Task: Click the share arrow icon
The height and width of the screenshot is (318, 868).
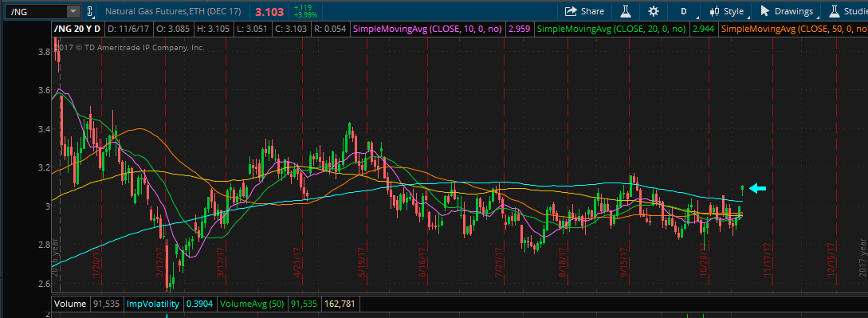Action: click(570, 11)
